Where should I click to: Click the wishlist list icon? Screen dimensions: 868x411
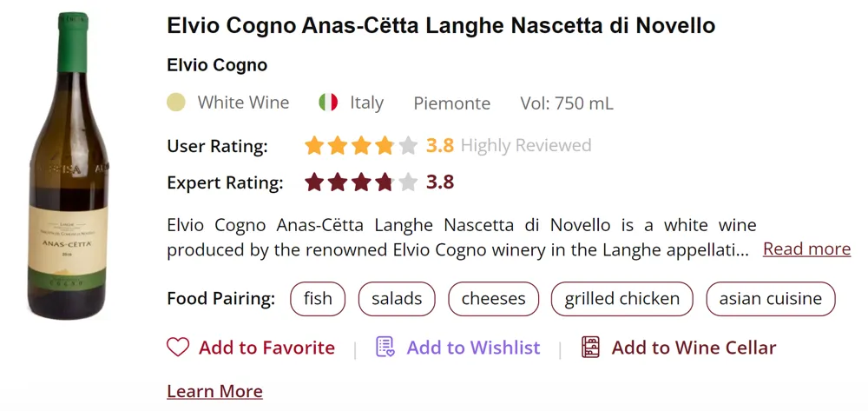(x=385, y=348)
